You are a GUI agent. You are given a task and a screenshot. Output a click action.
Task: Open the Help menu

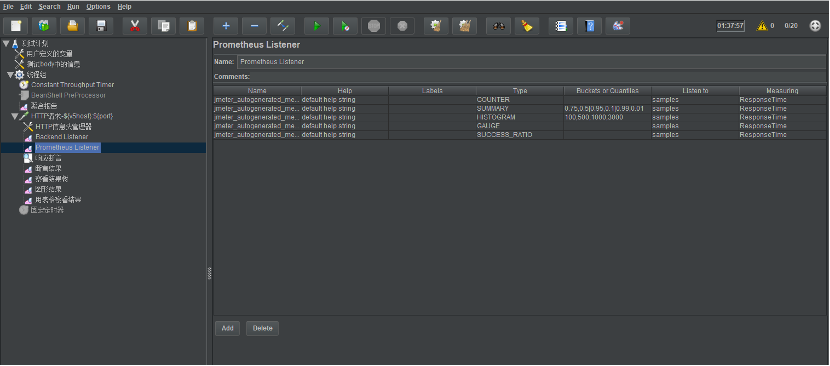coord(124,7)
